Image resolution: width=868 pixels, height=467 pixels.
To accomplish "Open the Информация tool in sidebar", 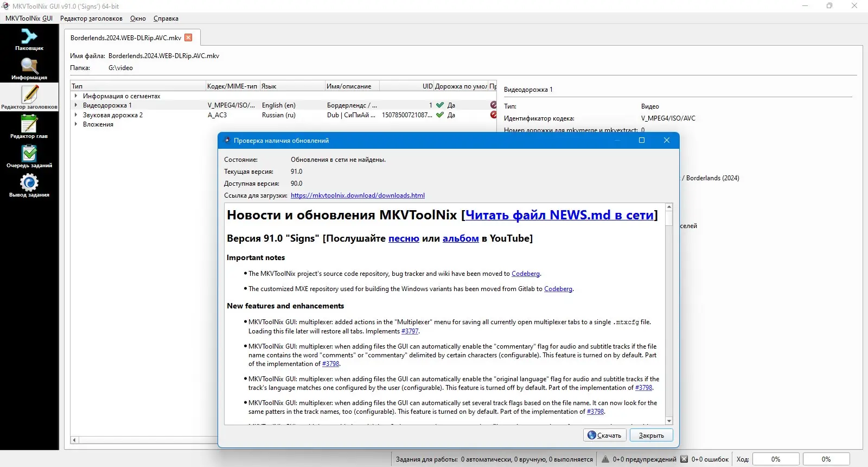I will [29, 69].
